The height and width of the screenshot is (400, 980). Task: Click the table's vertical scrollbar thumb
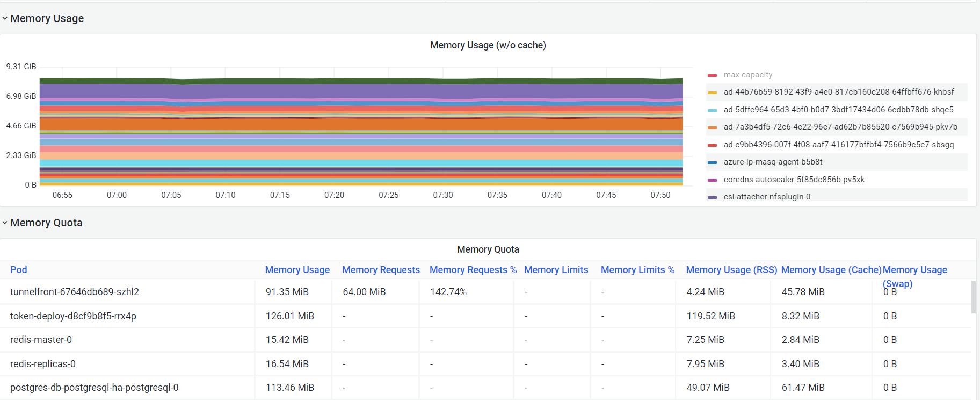point(974,297)
